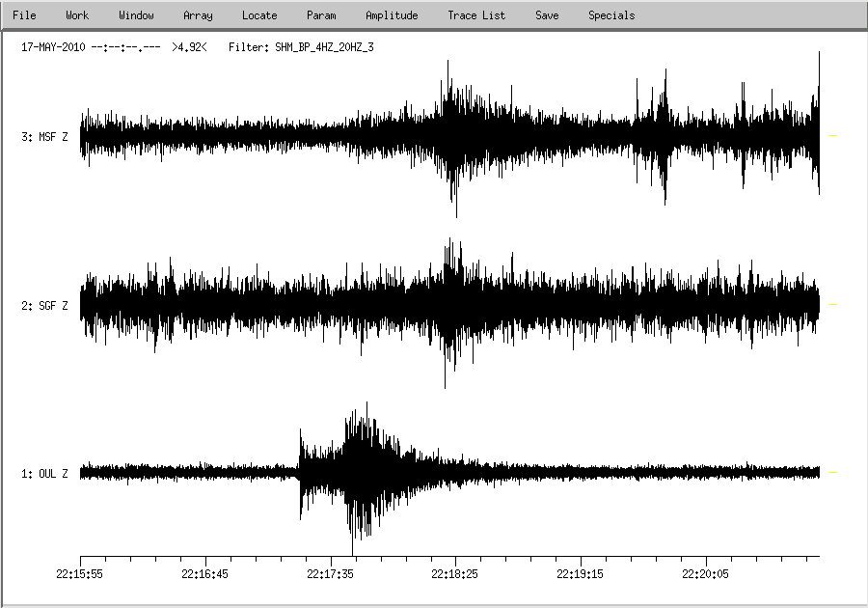Open the Amplitude menu
This screenshot has height=608, width=868.
(392, 15)
